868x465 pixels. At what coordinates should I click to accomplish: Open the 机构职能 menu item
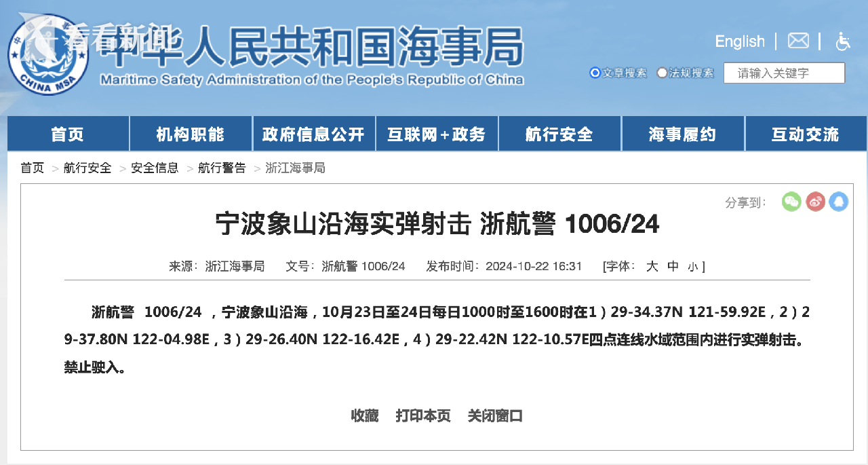(191, 134)
